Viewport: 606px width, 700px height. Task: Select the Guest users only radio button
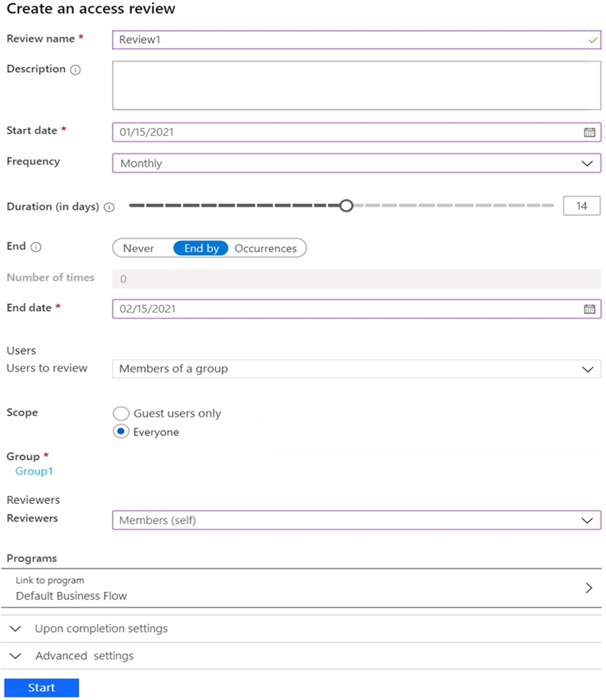[121, 413]
